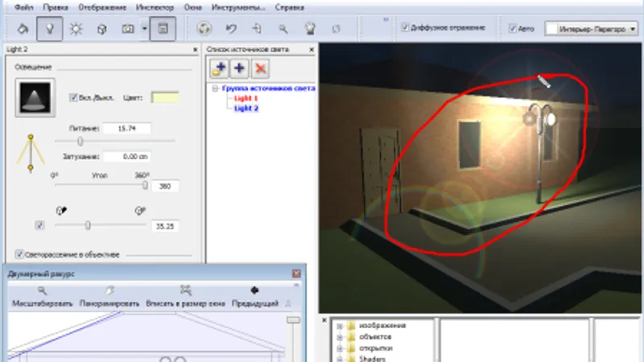Open the Отображение menu
This screenshot has width=644, height=362.
tap(103, 7)
